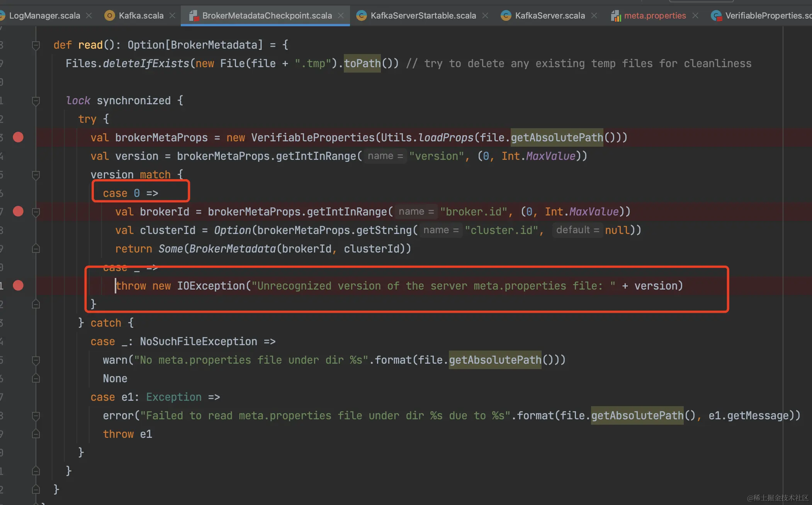The width and height of the screenshot is (812, 505).
Task: Open the LogManager.scala tab
Action: pos(44,15)
